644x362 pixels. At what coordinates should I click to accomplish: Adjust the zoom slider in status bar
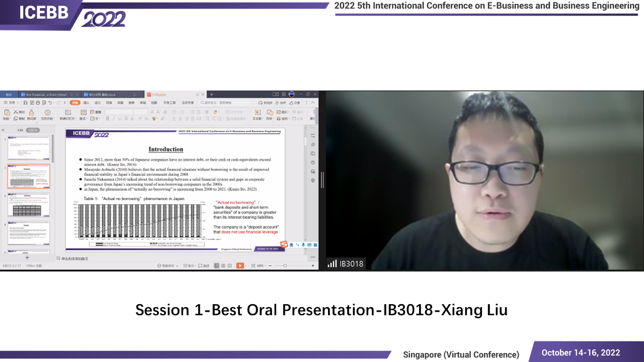click(x=285, y=265)
